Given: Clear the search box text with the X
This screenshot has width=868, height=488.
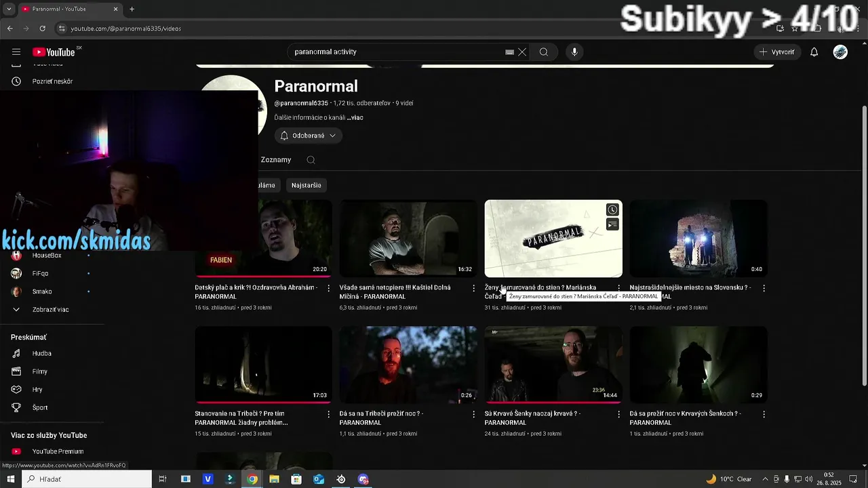Looking at the screenshot, I should pos(522,52).
